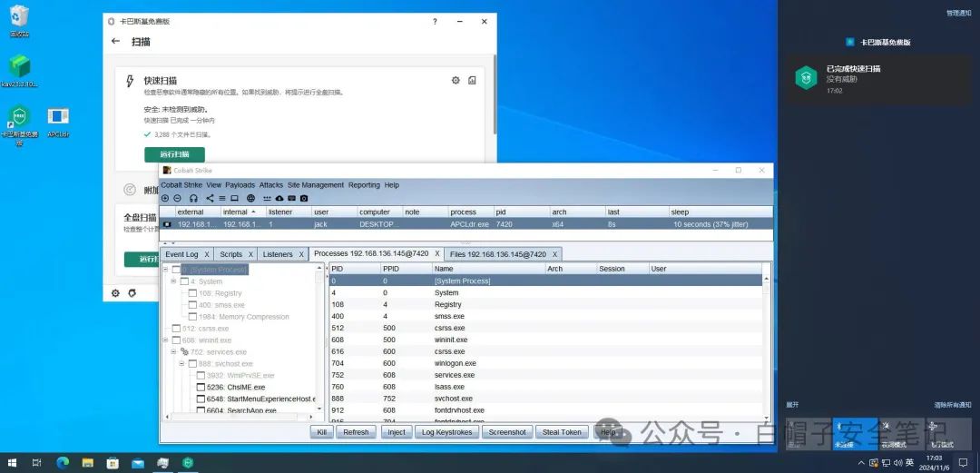Click the back arrow in the Kaspersky scan window
The width and height of the screenshot is (980, 473).
pyautogui.click(x=115, y=41)
